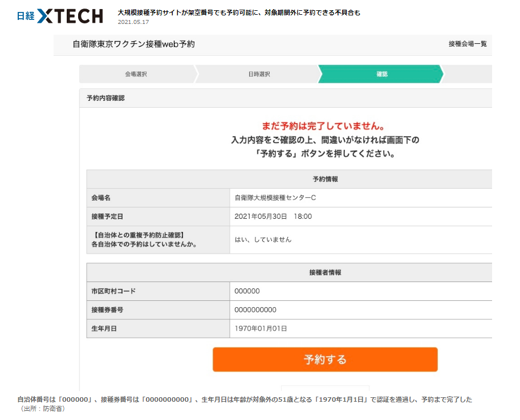
Task: Click the 「予約する」ボタンを押してください instruction line
Action: (x=325, y=154)
